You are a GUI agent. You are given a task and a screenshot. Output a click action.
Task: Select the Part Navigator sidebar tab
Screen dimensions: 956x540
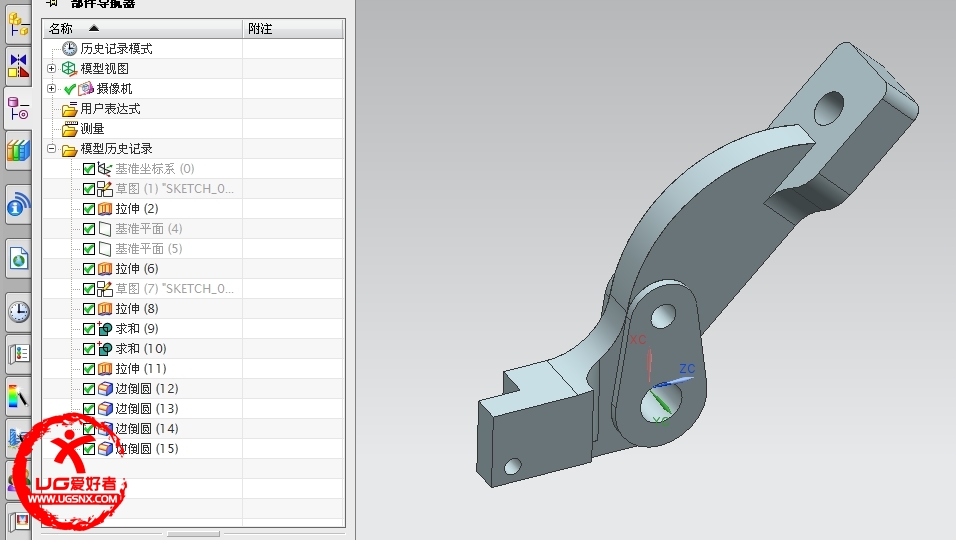pyautogui.click(x=18, y=109)
